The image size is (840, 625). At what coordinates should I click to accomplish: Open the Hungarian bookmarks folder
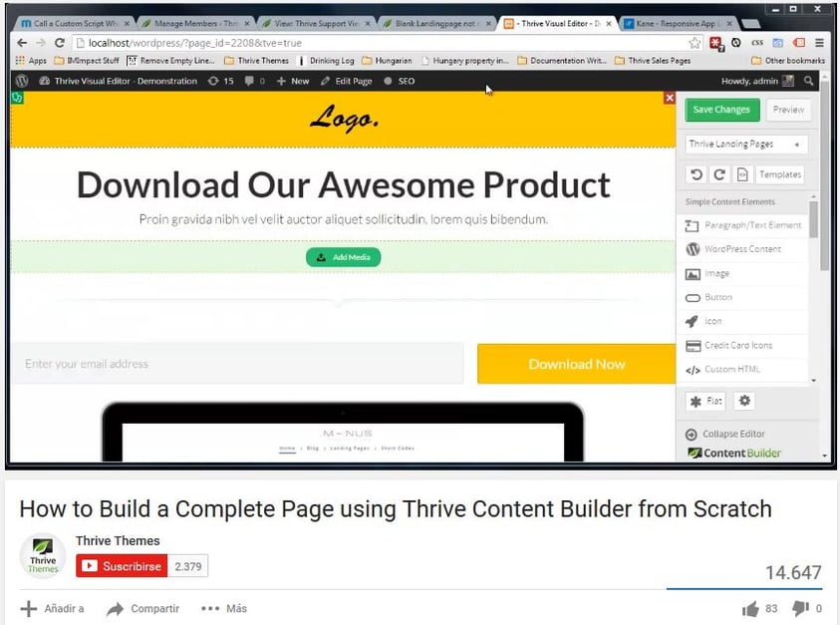[x=387, y=61]
